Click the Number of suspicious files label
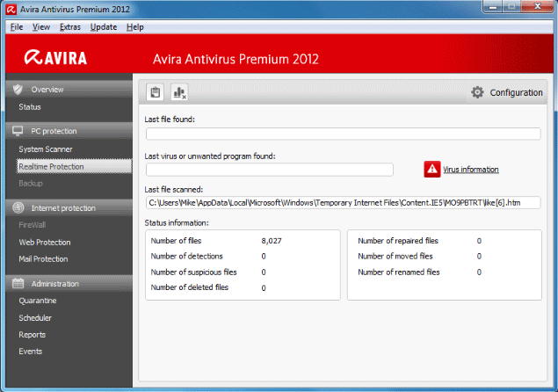Viewport: 558px width, 392px height. [194, 272]
